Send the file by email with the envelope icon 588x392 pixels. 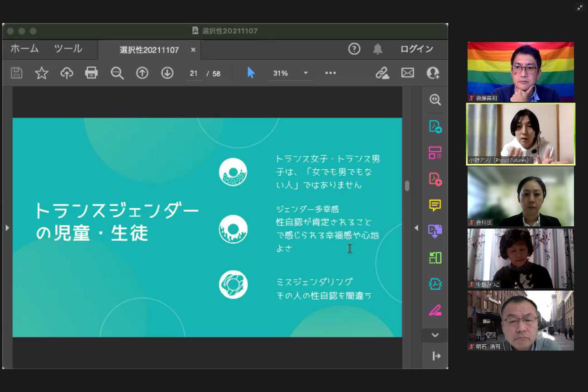tap(407, 73)
